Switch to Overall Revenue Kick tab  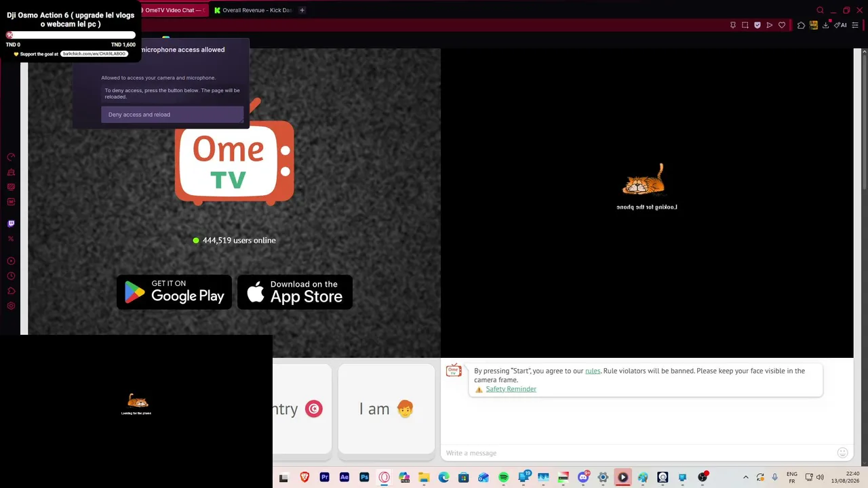coord(253,10)
